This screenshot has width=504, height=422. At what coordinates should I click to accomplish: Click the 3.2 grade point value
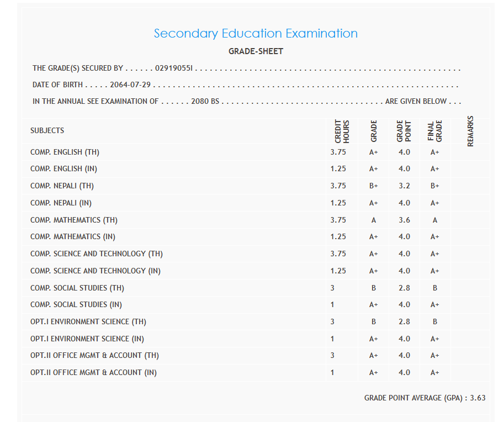[404, 186]
